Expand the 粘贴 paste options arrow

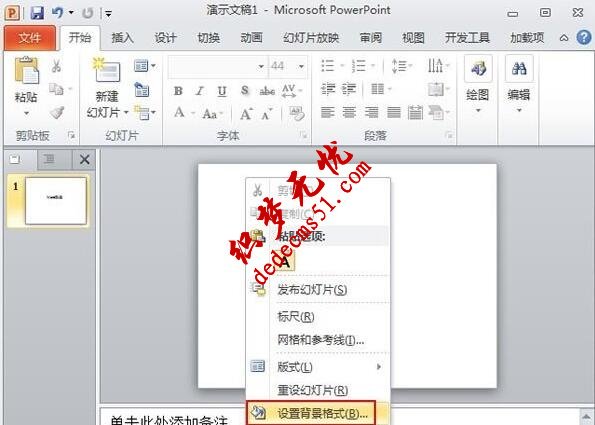(x=26, y=113)
